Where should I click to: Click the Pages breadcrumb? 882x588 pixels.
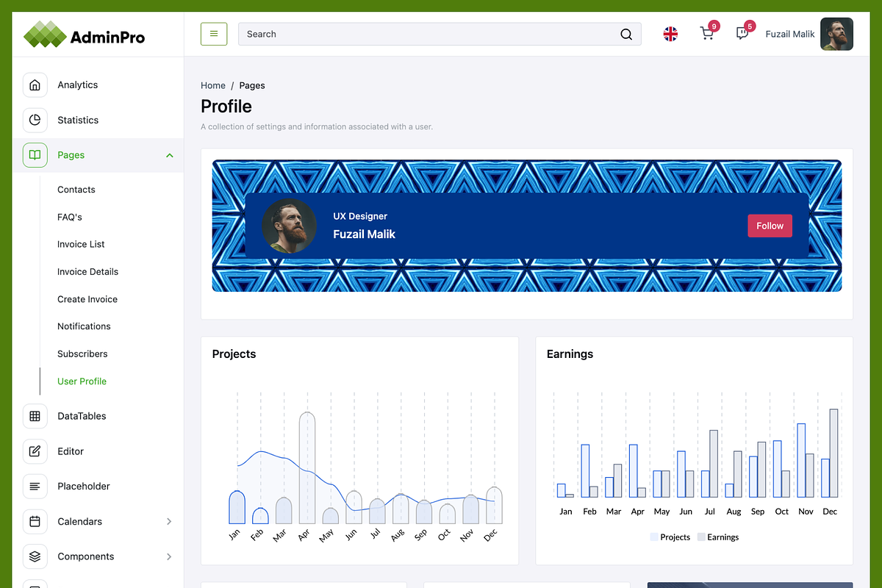[x=252, y=85]
